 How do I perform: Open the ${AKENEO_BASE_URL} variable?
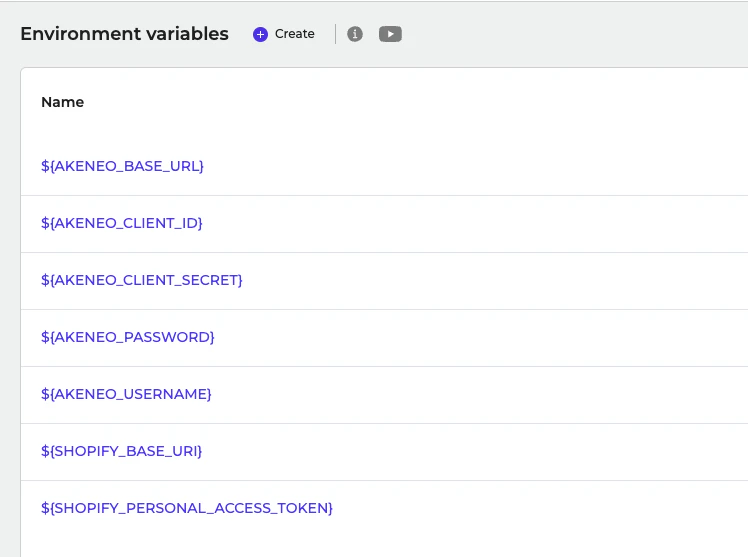(122, 166)
